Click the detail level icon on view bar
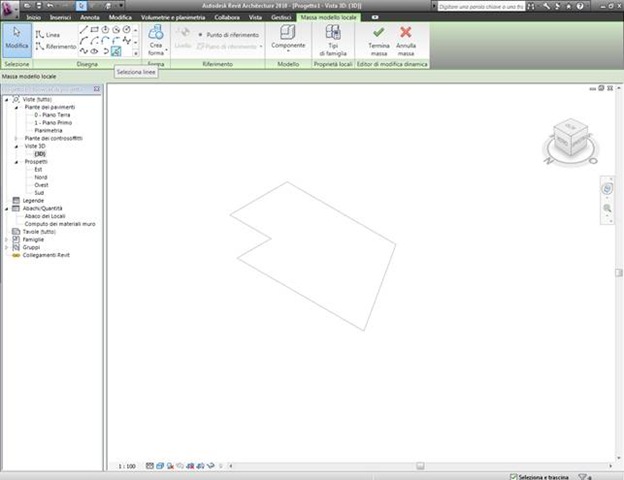Viewport: 624px width, 480px height. click(150, 466)
